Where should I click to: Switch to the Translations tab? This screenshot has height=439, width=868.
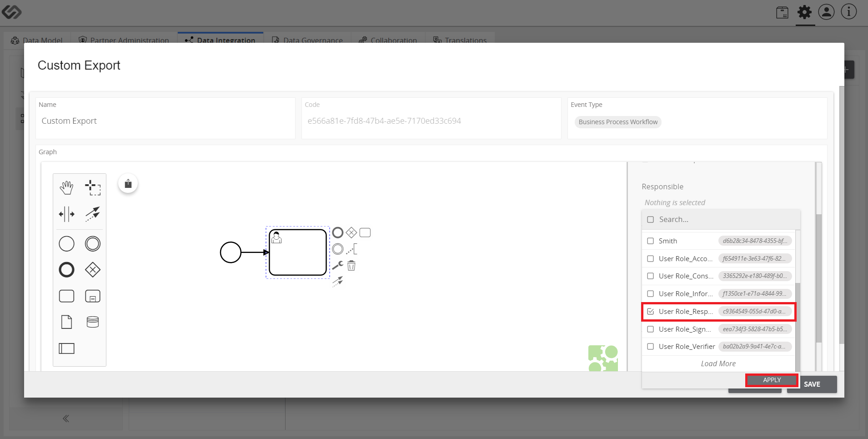point(460,40)
